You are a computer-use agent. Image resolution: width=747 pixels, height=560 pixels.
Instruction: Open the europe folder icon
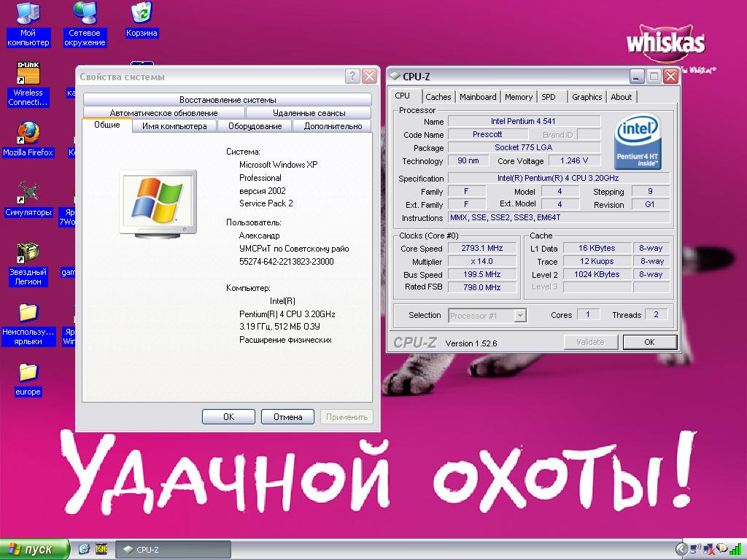(28, 379)
